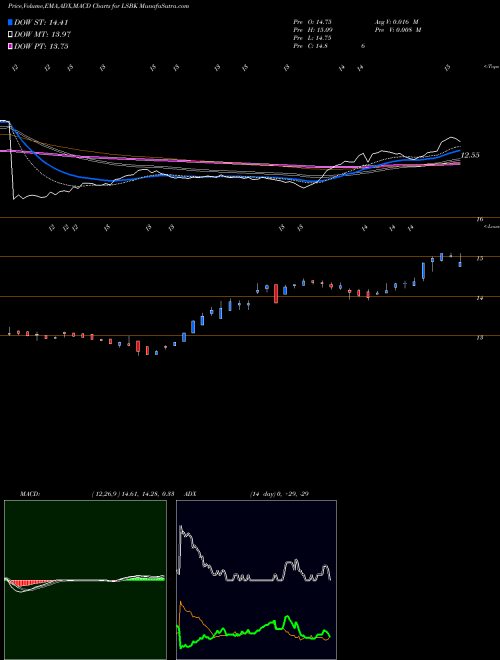
Task: Open the green MACD histogram panel
Action: [85, 580]
